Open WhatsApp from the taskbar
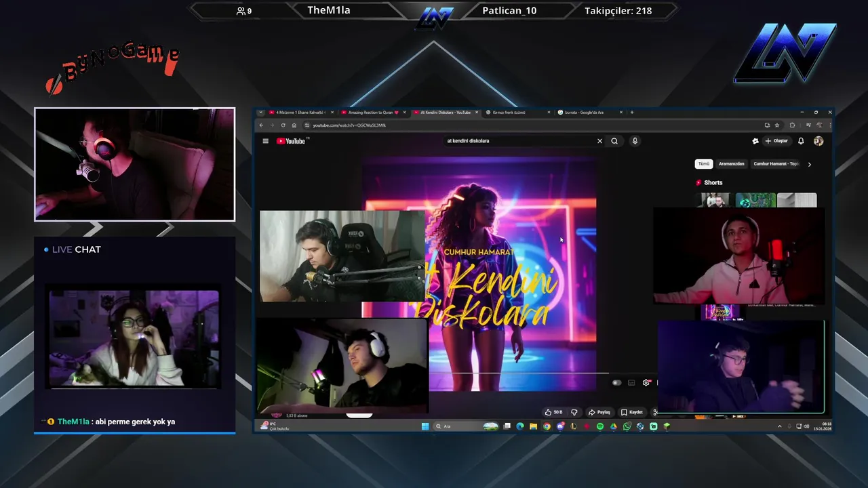 pos(627,426)
